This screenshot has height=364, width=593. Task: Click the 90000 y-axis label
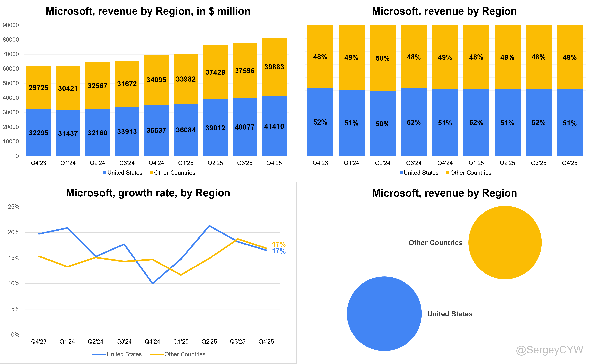[x=11, y=25]
